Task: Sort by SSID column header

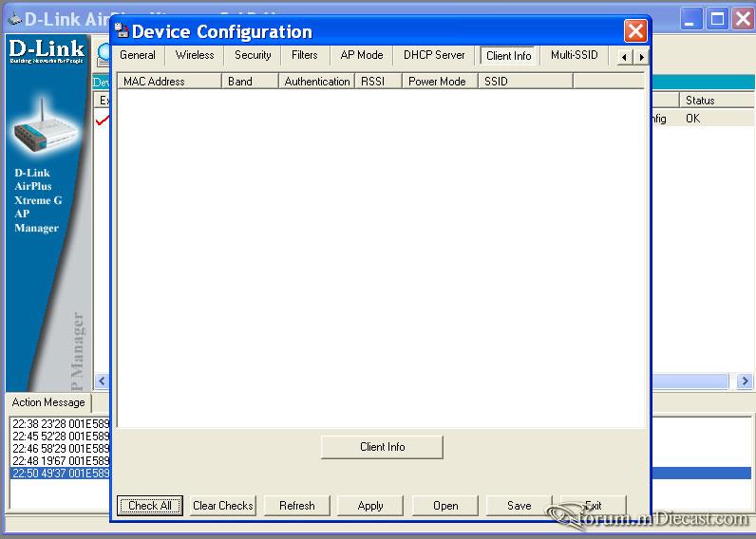Action: point(525,81)
